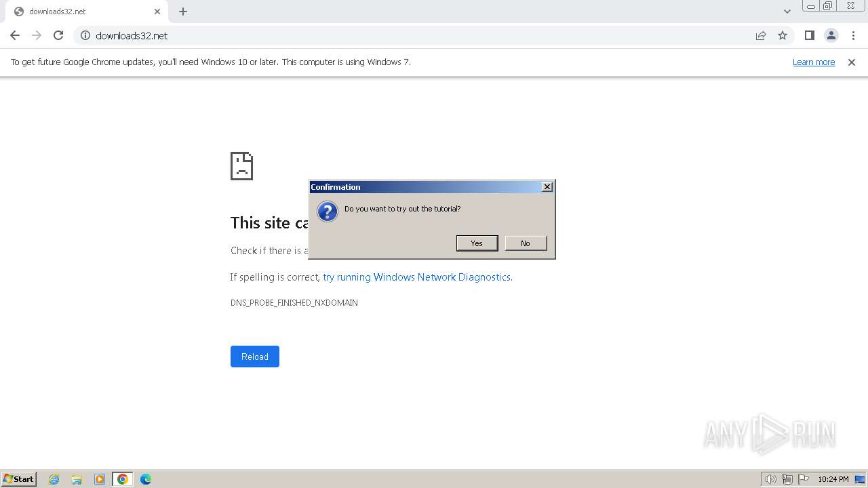This screenshot has width=868, height=488.
Task: Open the Chrome three-dot menu
Action: pyautogui.click(x=853, y=35)
